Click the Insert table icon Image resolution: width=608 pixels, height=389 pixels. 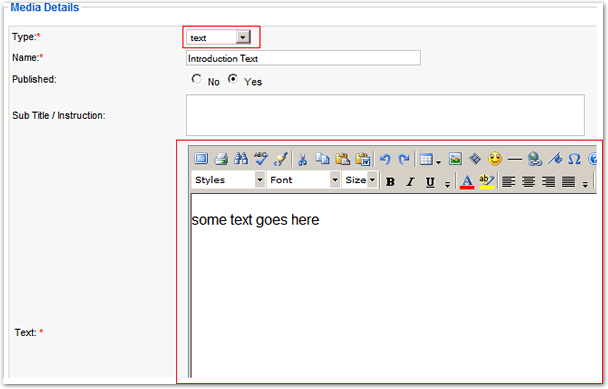426,159
